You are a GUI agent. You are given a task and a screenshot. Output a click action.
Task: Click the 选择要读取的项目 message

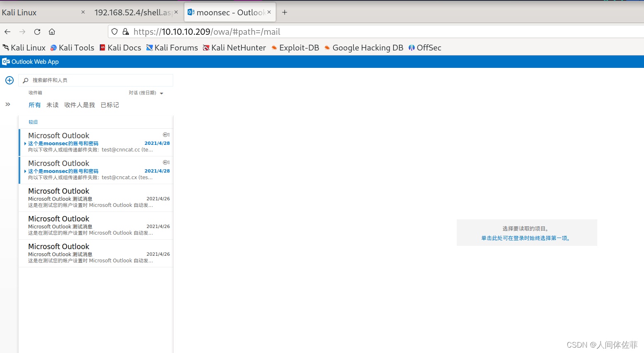tap(525, 228)
